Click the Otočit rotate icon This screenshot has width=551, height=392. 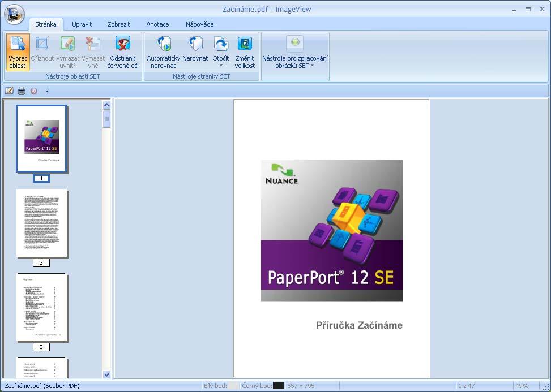[221, 44]
